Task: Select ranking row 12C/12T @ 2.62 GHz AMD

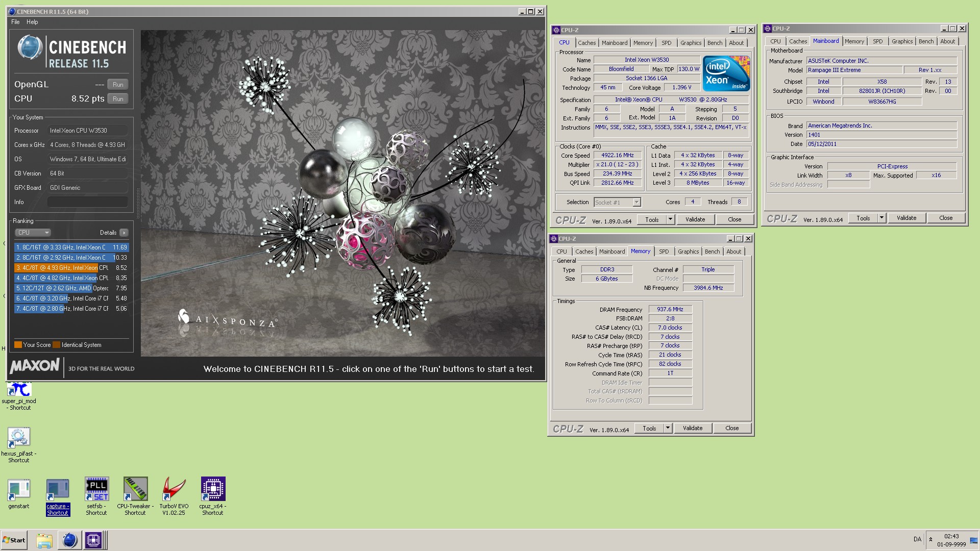Action: (71, 288)
